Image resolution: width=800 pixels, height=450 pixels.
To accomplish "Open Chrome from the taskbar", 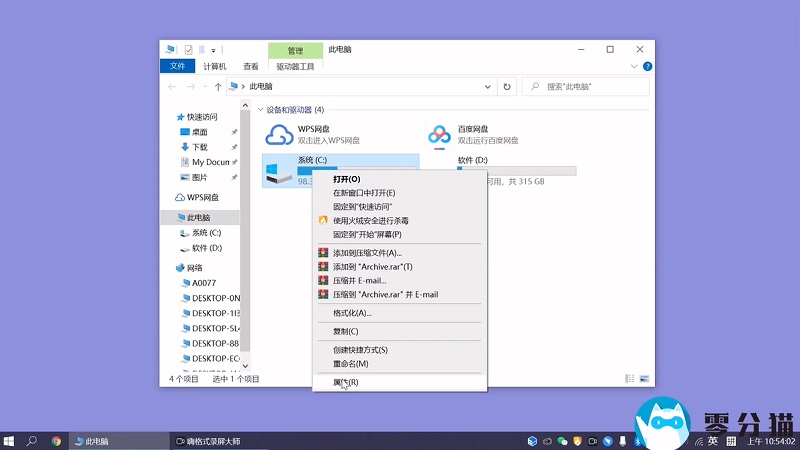I will tap(57, 440).
